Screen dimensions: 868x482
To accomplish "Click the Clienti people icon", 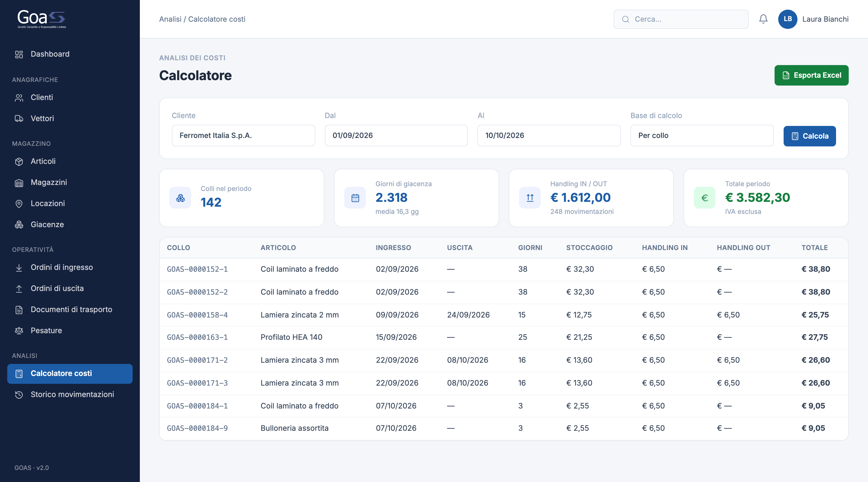I will [x=19, y=98].
